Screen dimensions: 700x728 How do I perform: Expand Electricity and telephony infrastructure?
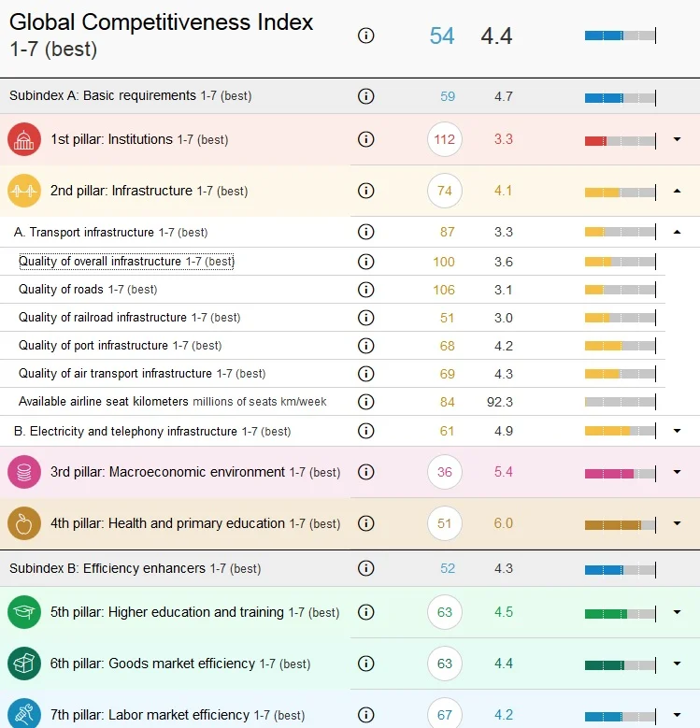pyautogui.click(x=678, y=431)
